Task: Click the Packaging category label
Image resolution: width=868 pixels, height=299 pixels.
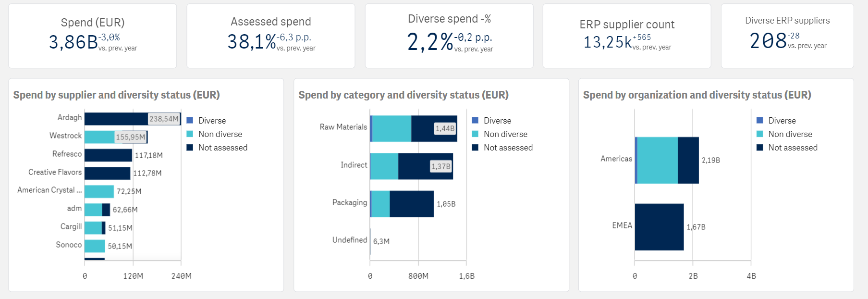Action: pos(349,202)
